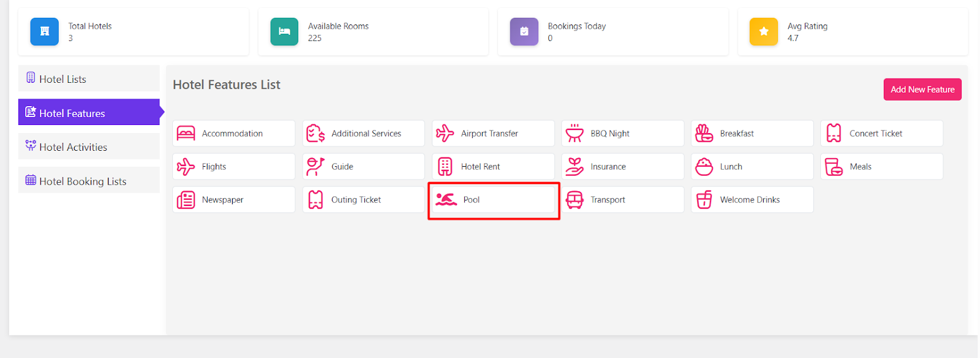Click the yellow Avg Rating star icon

click(x=763, y=32)
